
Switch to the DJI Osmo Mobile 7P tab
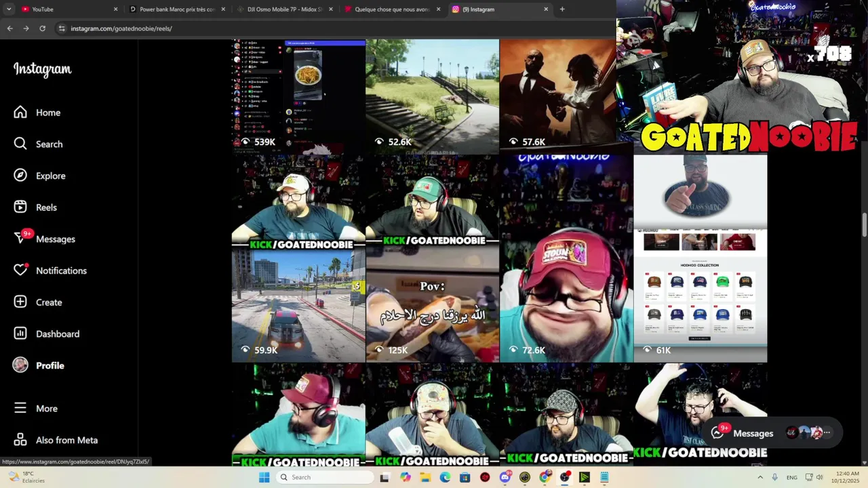pyautogui.click(x=283, y=9)
